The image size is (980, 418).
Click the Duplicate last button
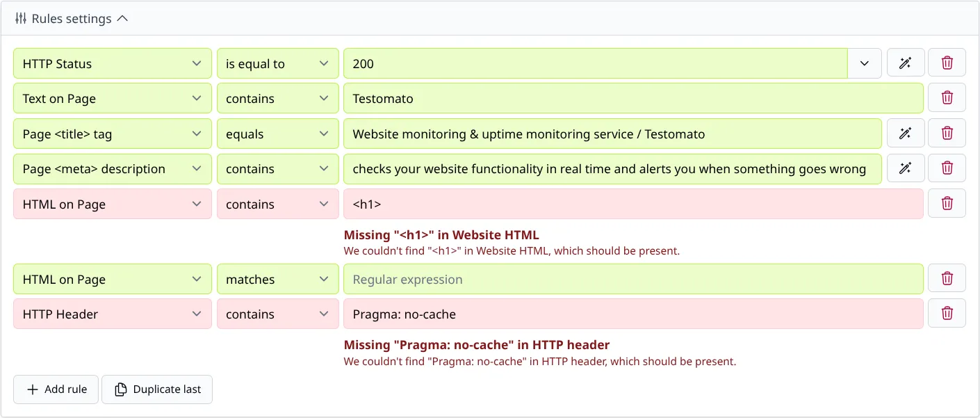157,389
